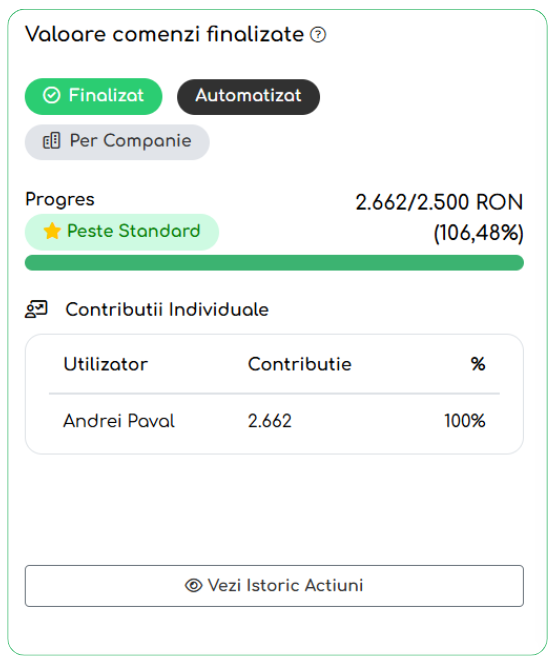Select the Andrei Paval user row

274,421
